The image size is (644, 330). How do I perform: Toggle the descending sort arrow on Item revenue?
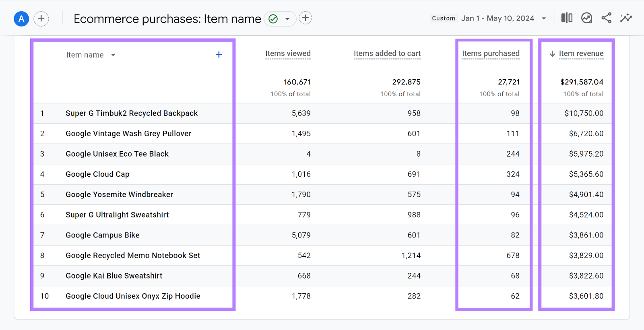click(x=553, y=54)
